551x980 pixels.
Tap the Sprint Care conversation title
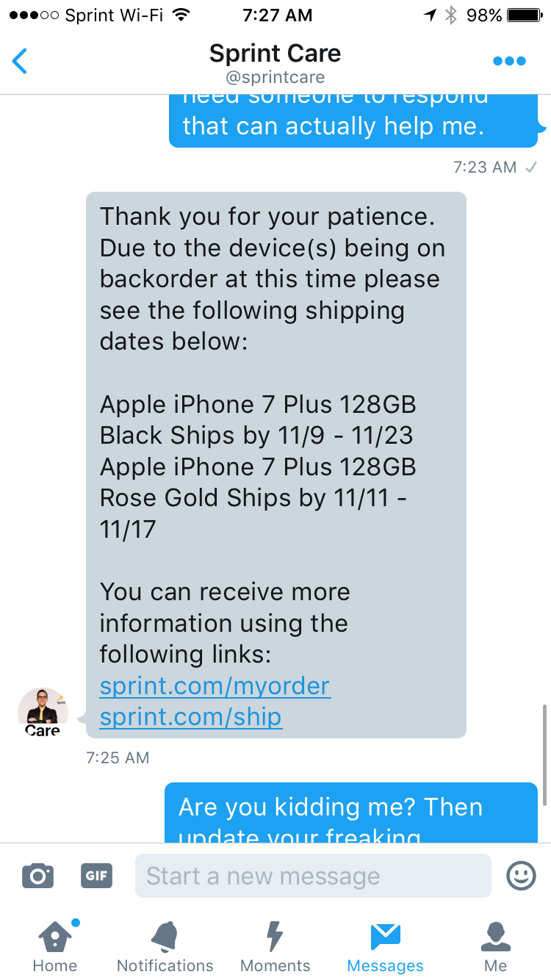[x=275, y=53]
